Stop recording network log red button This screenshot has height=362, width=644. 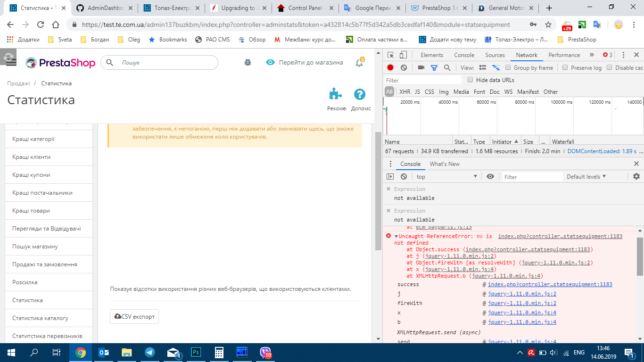[390, 68]
